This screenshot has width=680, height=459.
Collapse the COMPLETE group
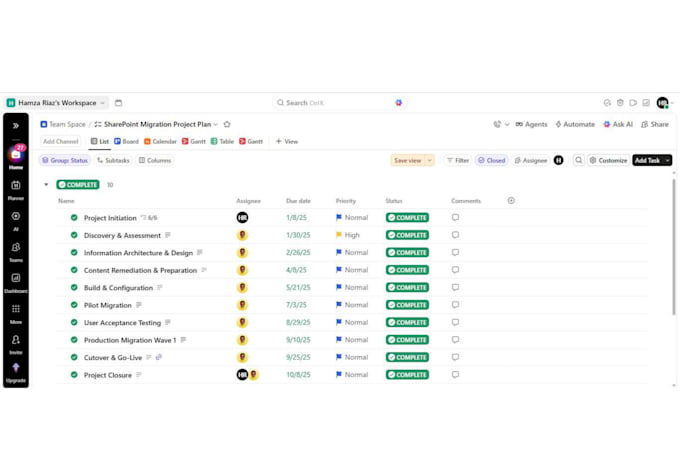(46, 185)
